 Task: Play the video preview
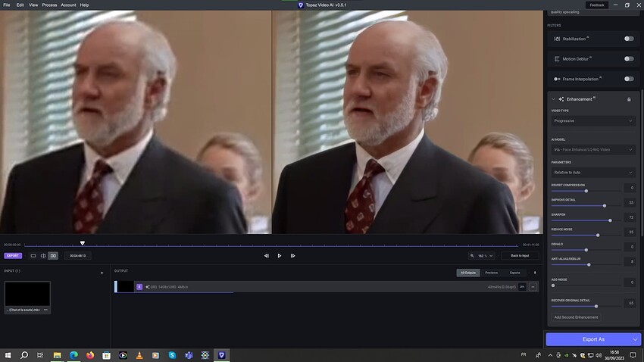[280, 256]
